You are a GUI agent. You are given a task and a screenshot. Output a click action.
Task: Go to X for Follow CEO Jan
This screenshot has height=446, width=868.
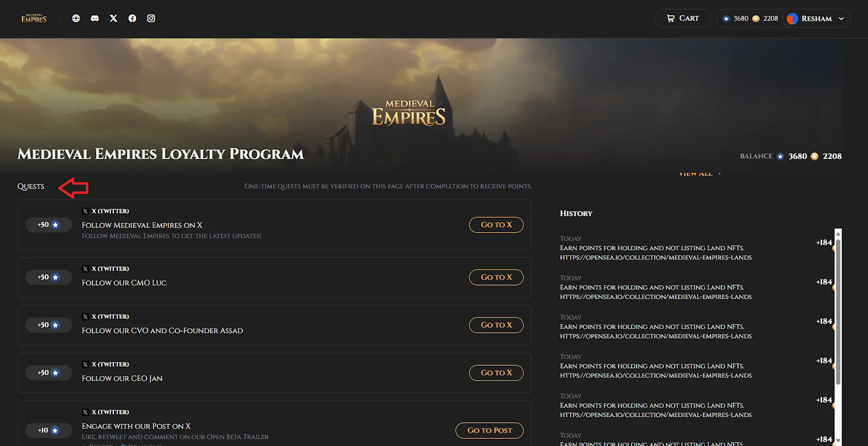coord(496,373)
